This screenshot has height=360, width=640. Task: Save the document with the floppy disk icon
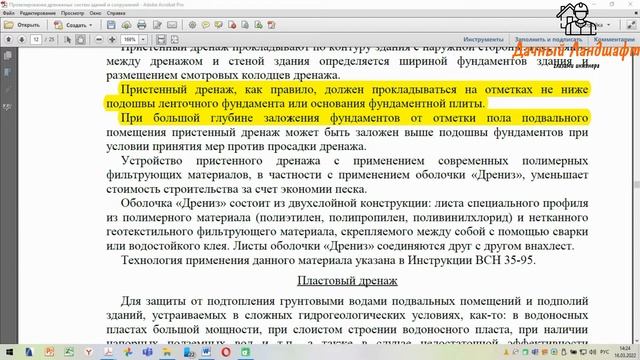point(111,25)
